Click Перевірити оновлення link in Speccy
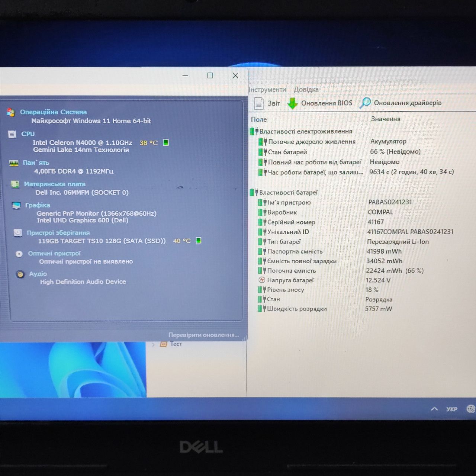 [x=204, y=335]
